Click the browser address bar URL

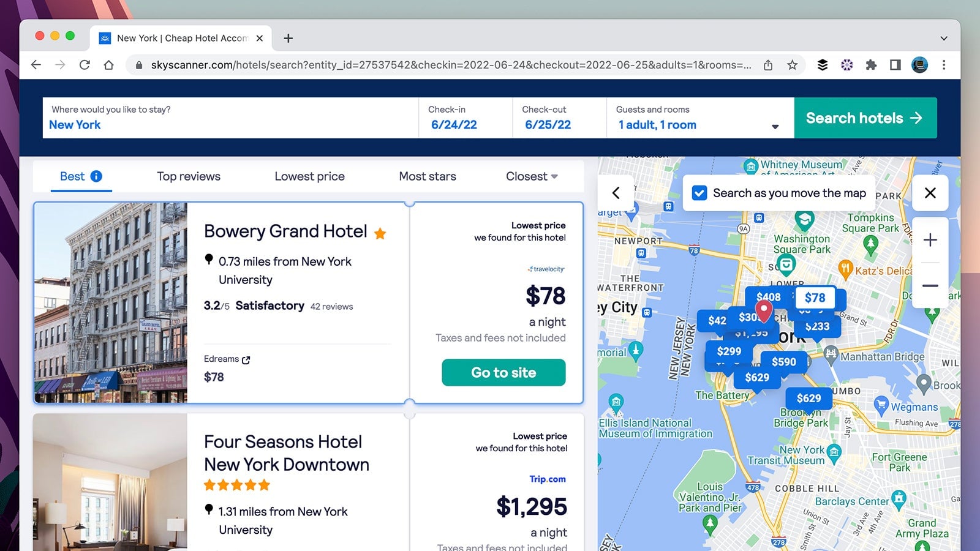429,65
